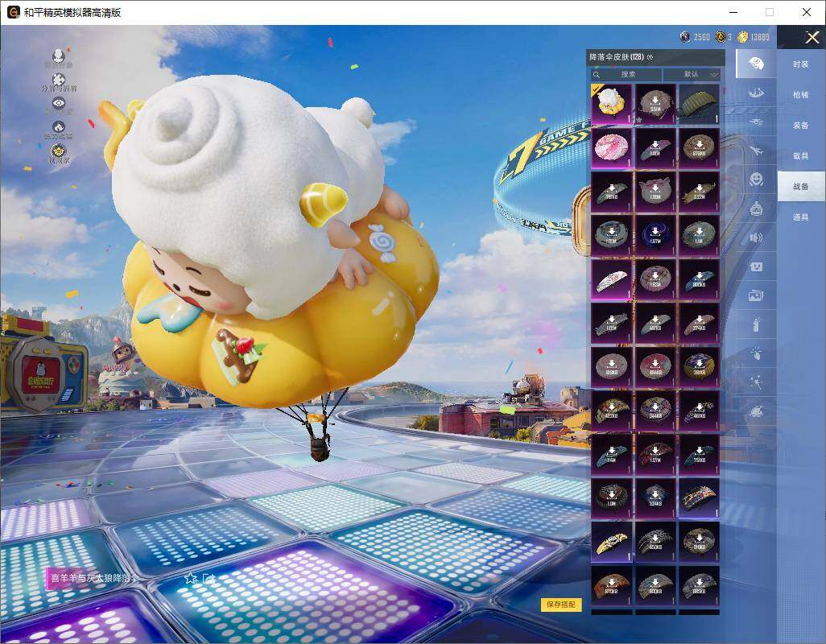826x644 pixels.
Task: Open the drone skin category icon
Action: (x=756, y=122)
